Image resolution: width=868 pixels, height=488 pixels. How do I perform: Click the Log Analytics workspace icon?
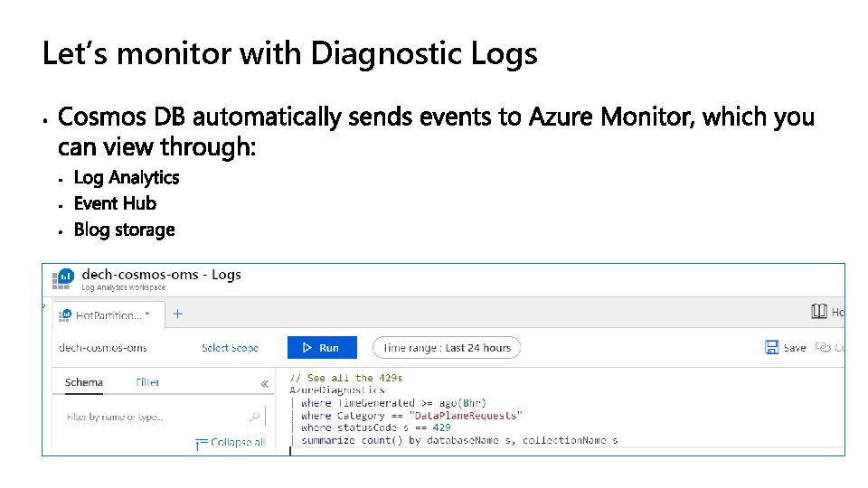(x=63, y=279)
